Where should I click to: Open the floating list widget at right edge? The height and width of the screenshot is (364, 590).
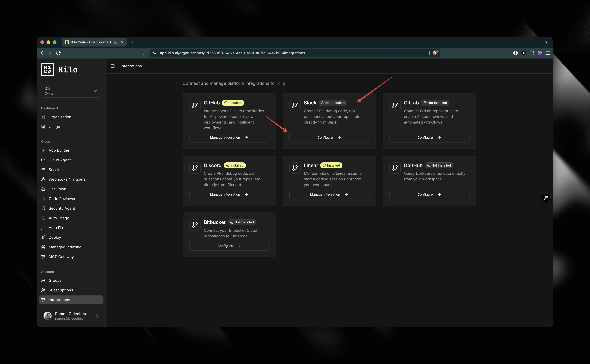pos(546,198)
